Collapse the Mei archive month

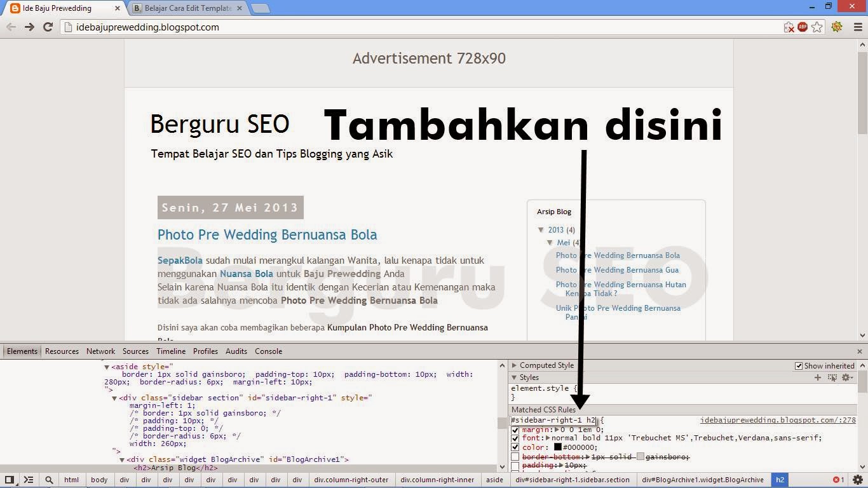pyautogui.click(x=550, y=243)
